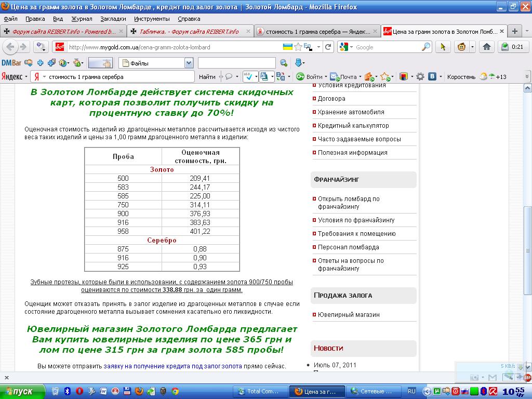The height and width of the screenshot is (399, 532).
Task: Switch to the Табличка REIBERT forum tab
Action: click(190, 32)
